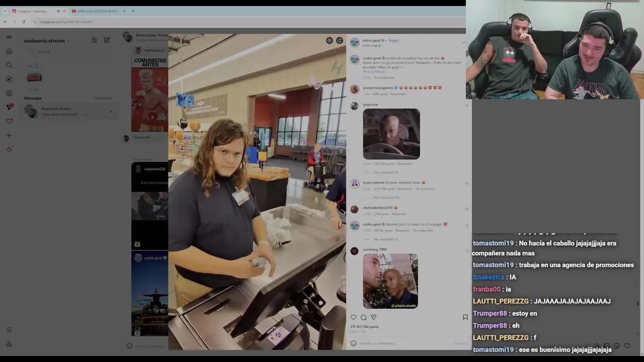Screen dimensions: 644x362
Task: Expand replies under tyson.osborn's comment
Action: pos(386,198)
